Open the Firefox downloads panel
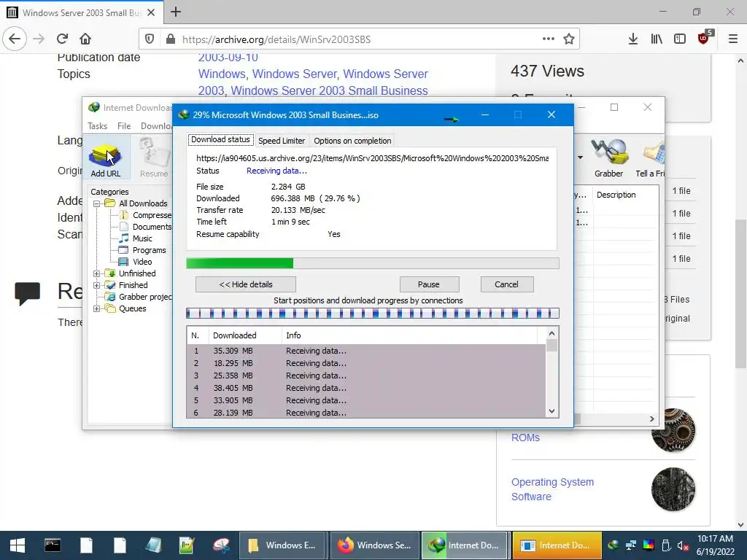The width and height of the screenshot is (747, 560). 632,39
